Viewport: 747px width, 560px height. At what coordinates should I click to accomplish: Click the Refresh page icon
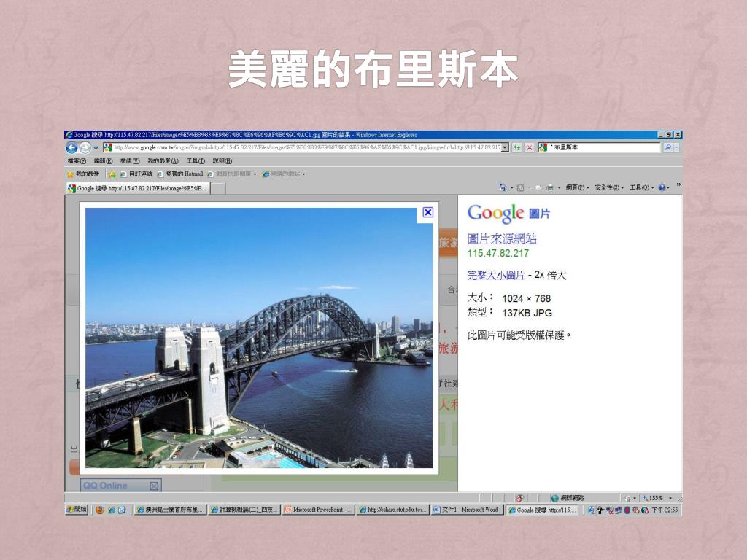tap(517, 147)
